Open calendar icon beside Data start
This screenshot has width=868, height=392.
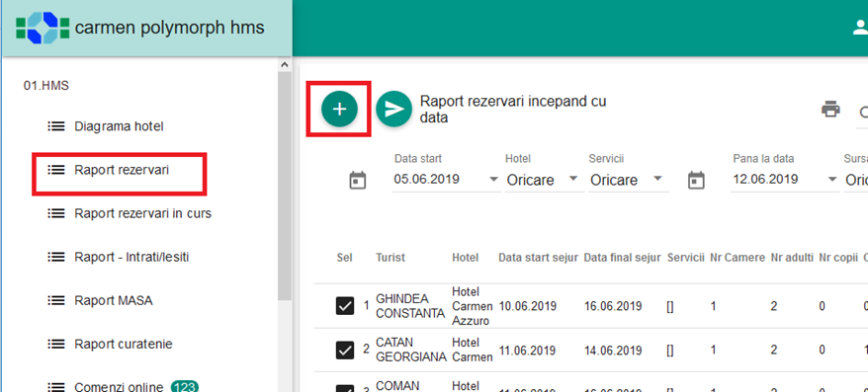(358, 181)
